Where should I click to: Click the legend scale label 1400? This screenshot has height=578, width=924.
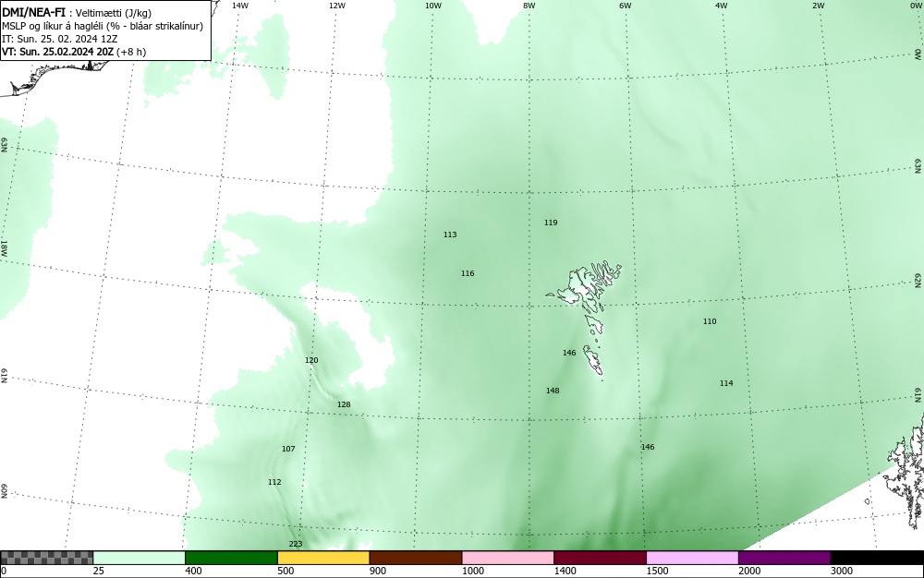tap(565, 571)
